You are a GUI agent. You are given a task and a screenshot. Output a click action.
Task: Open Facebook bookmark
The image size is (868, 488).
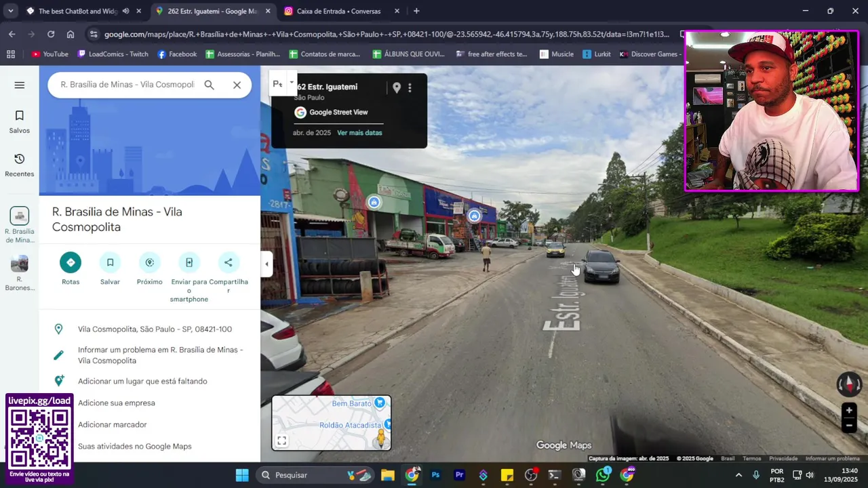(x=177, y=54)
